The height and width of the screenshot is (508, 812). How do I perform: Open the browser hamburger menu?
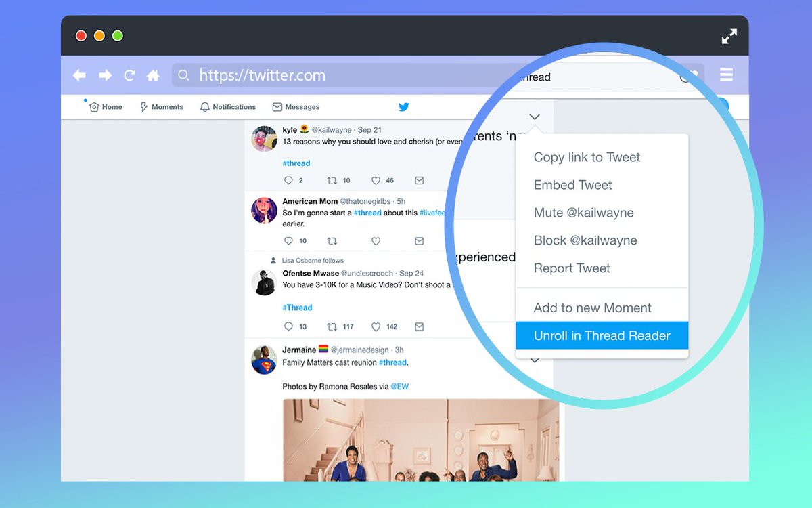tap(726, 75)
